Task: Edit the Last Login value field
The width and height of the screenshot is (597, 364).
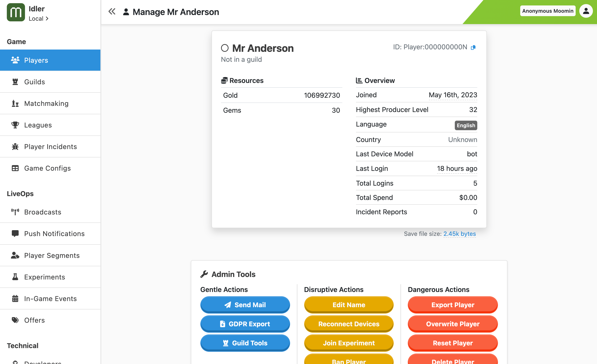Action: (457, 168)
